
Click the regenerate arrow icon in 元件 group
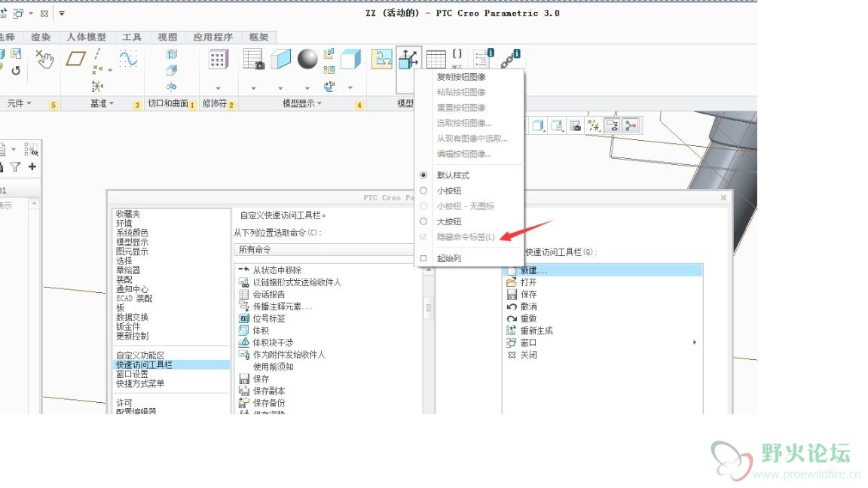point(16,71)
